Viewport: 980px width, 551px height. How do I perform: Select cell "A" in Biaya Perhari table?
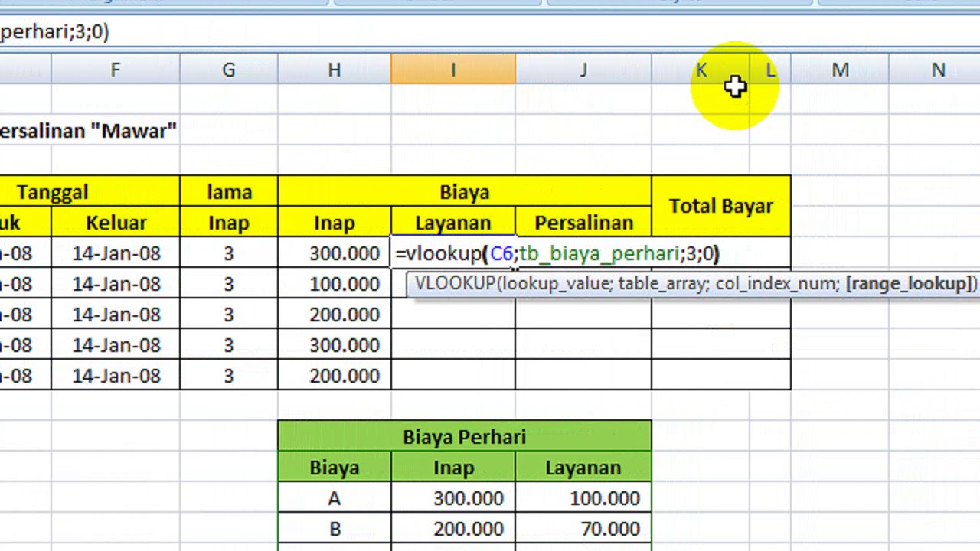coord(335,497)
